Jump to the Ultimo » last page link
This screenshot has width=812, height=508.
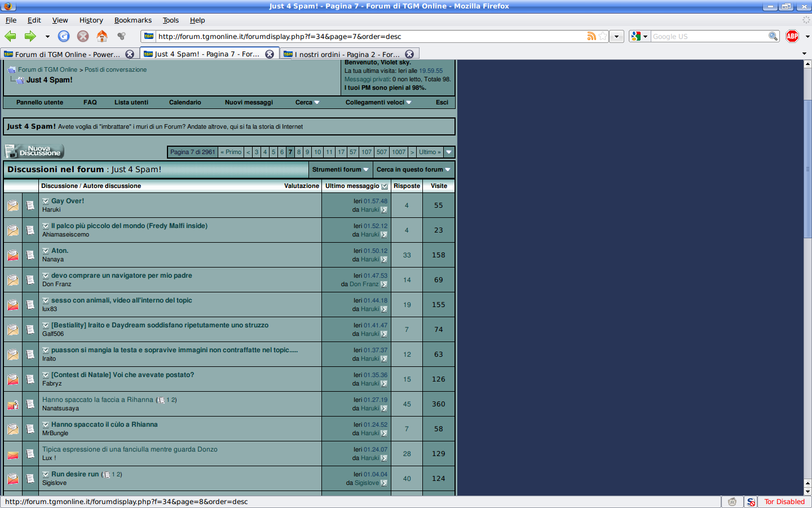pos(430,152)
